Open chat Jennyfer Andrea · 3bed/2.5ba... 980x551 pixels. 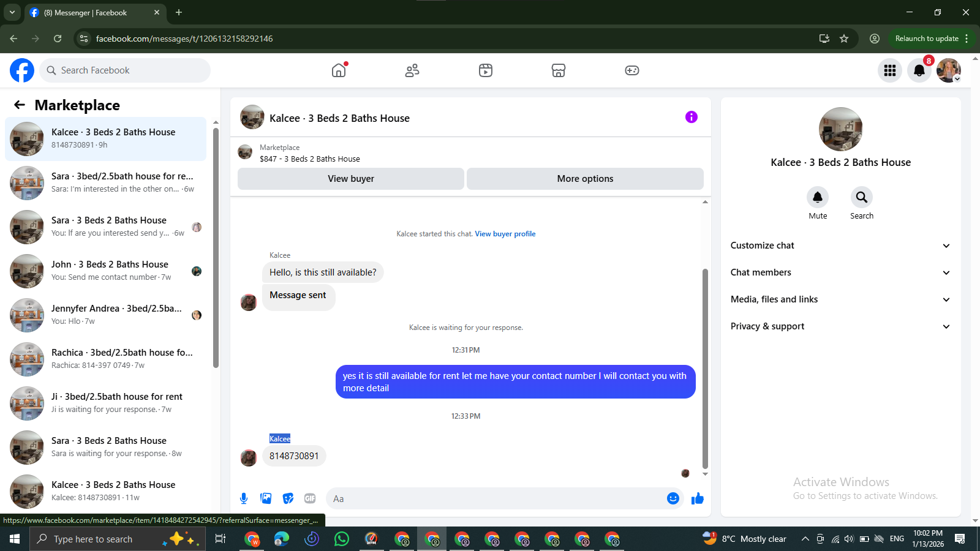pyautogui.click(x=105, y=315)
